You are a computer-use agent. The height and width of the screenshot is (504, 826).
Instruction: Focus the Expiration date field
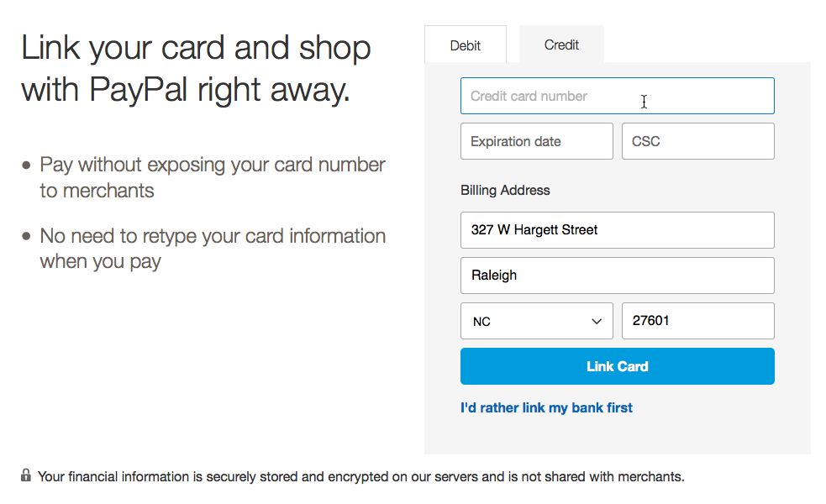[536, 141]
